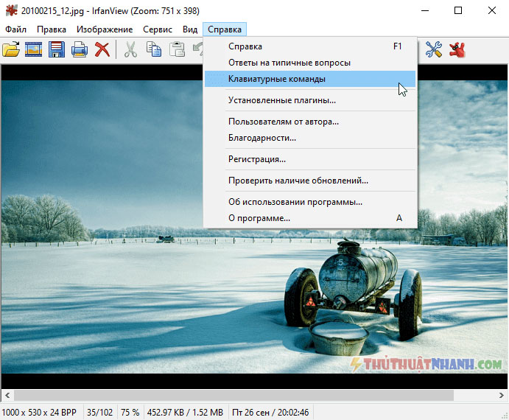Viewport: 509px width, 420px height.
Task: Close the open Справка menu bar item
Action: coord(225,29)
